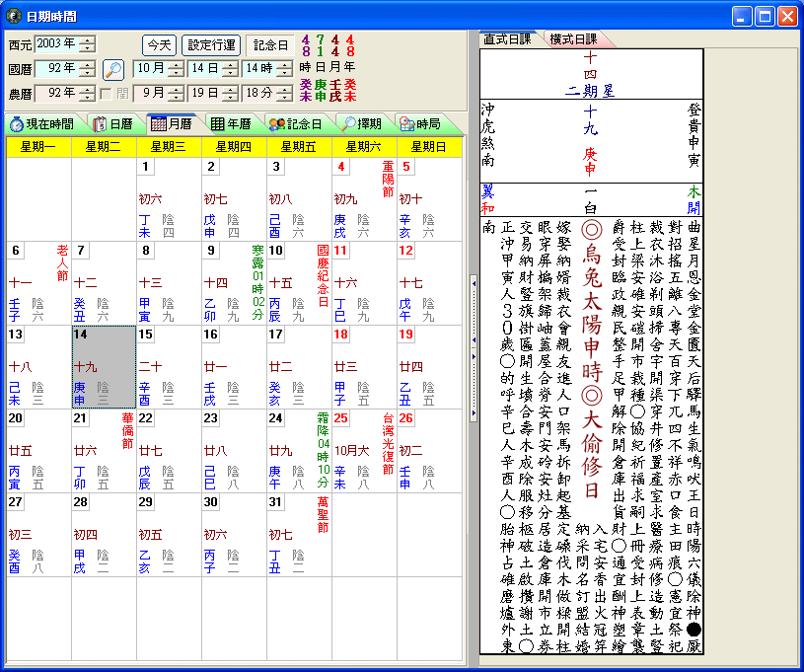
Task: Pick October 28 初四 day cell
Action: (104, 535)
